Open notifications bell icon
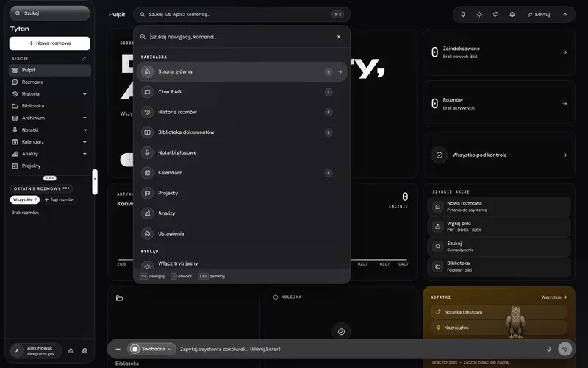588x368 pixels. (x=512, y=14)
